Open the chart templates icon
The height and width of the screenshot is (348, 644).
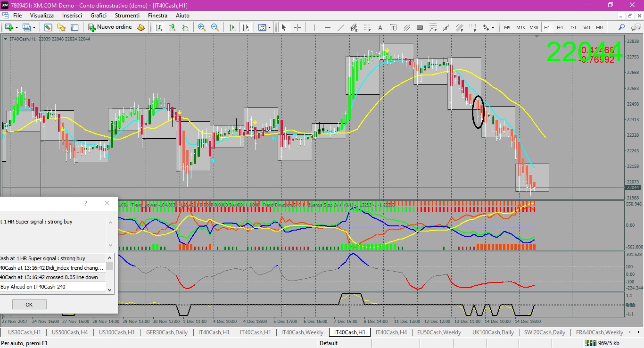click(262, 27)
